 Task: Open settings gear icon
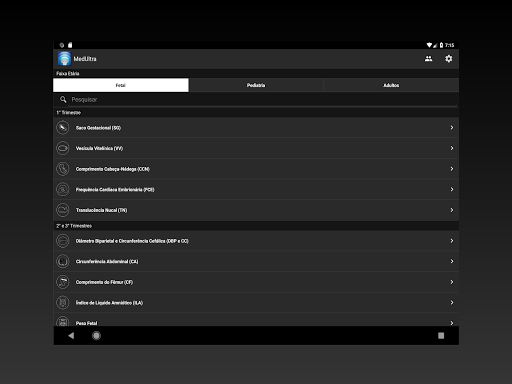[449, 59]
